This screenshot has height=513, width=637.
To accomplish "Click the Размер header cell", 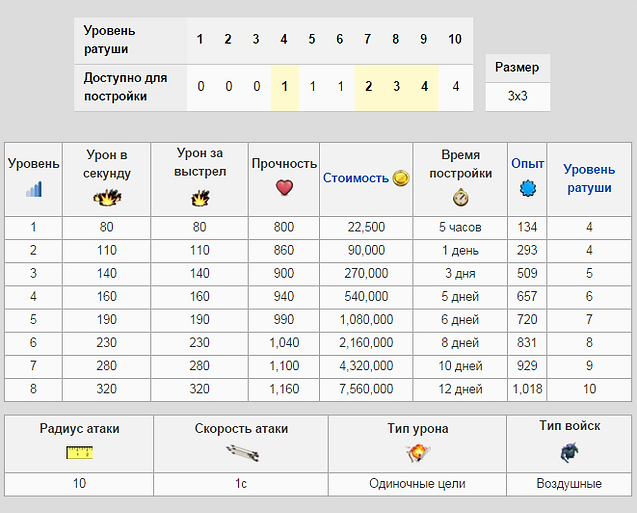I will point(518,67).
